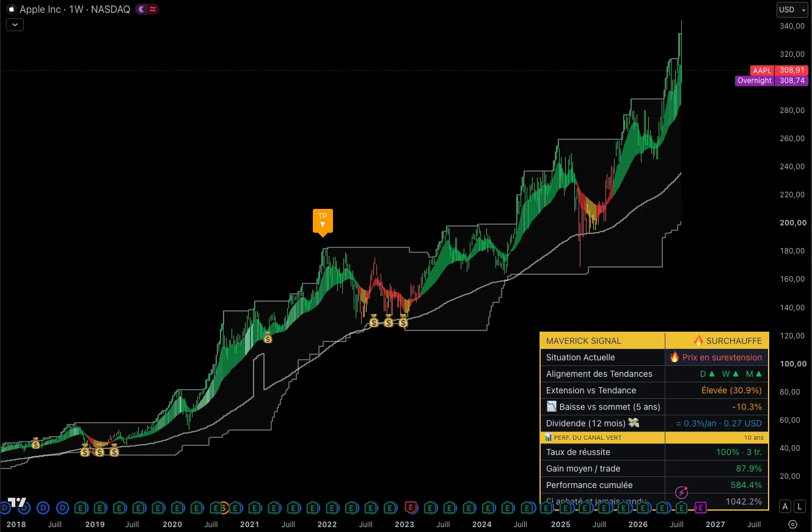Click the 2022 label on the time axis

[x=327, y=524]
